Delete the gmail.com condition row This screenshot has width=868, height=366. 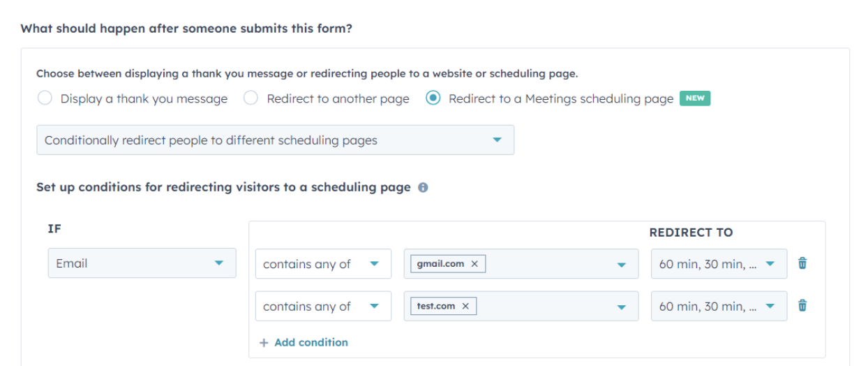point(802,263)
